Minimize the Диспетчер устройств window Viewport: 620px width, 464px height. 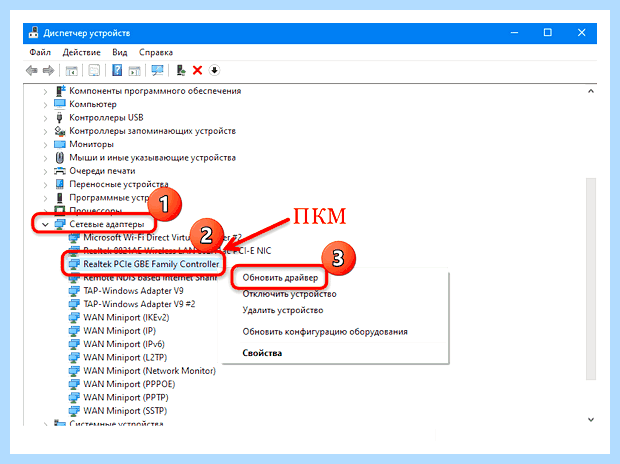click(514, 32)
